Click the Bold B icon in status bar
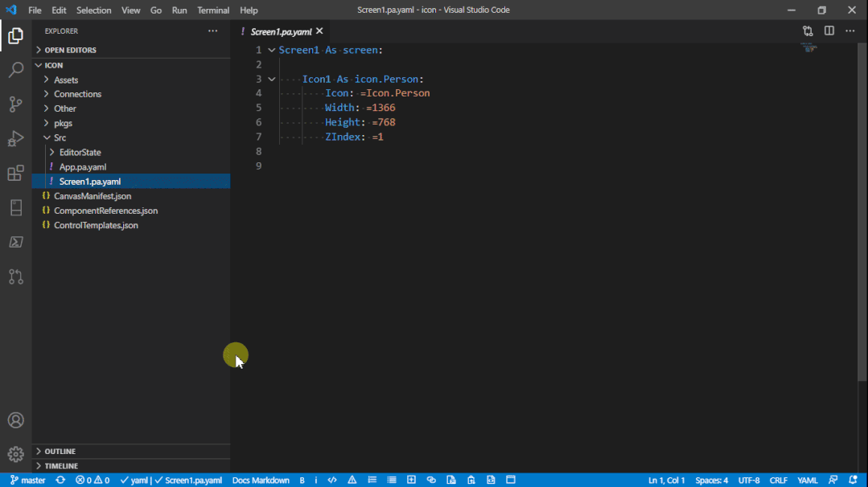Screen dimensions: 868x487 click(302, 480)
